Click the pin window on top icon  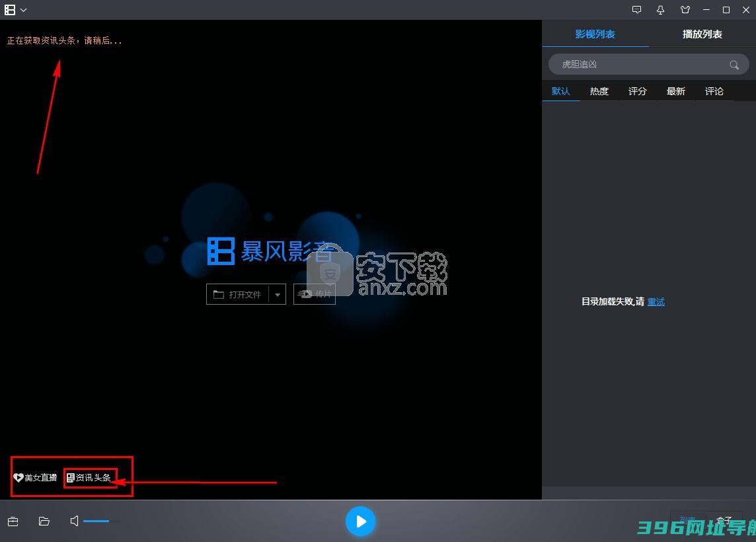pyautogui.click(x=661, y=10)
